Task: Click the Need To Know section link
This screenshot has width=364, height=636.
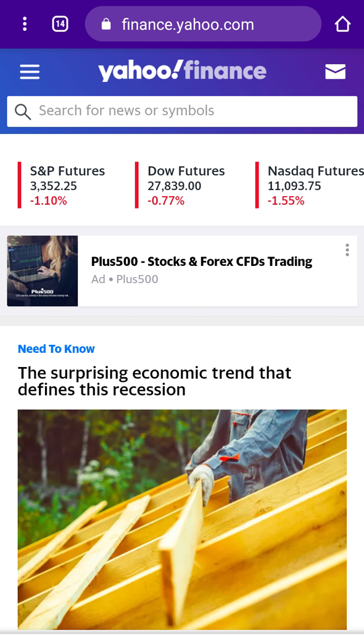Action: coord(56,349)
